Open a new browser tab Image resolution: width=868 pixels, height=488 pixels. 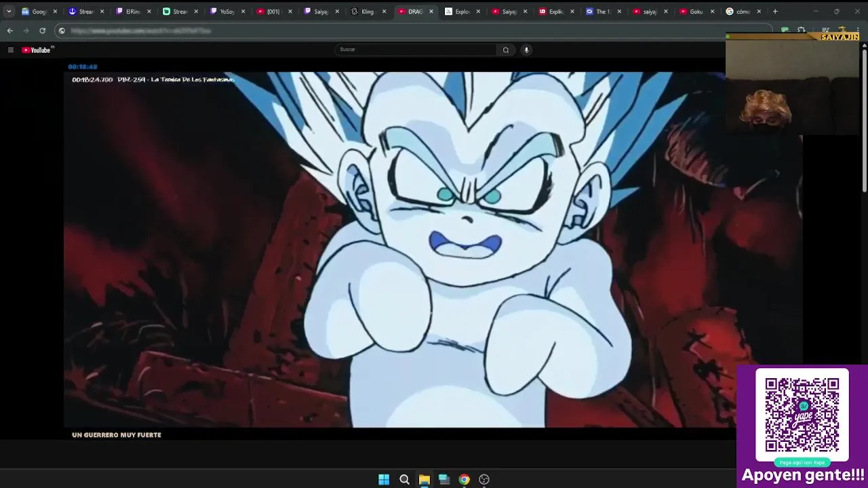[775, 12]
